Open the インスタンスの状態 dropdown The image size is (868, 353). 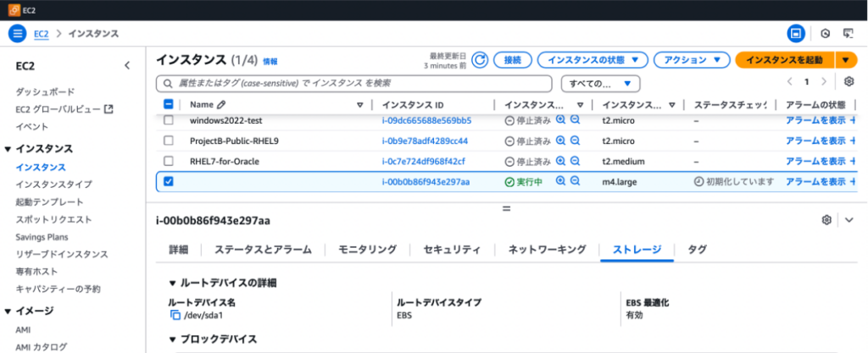coord(593,60)
